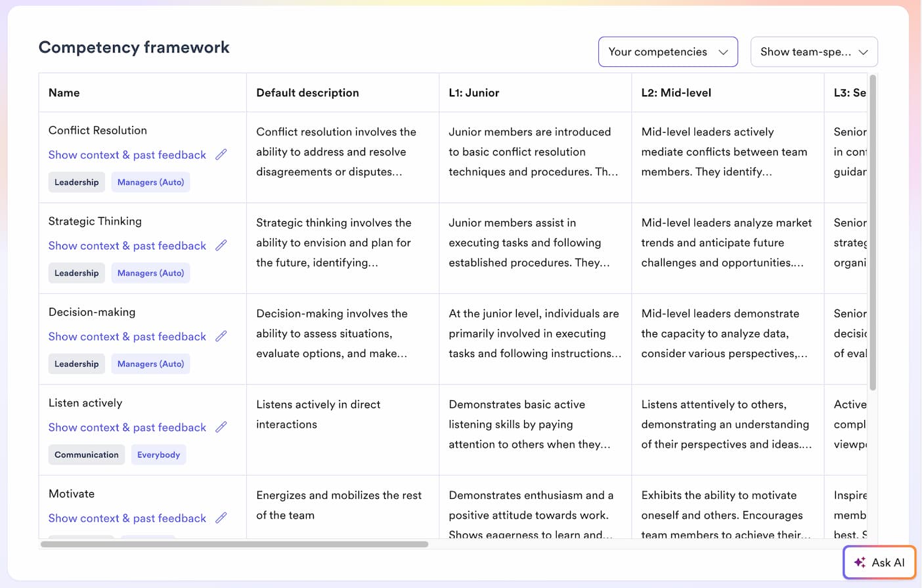Expand the Show team-specific dropdown
Image resolution: width=922 pixels, height=588 pixels.
[814, 51]
